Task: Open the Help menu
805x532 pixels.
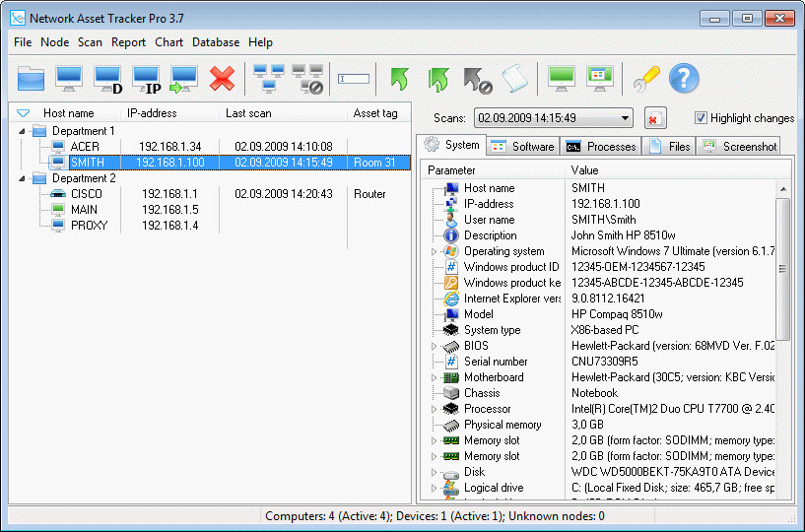Action: pos(260,42)
